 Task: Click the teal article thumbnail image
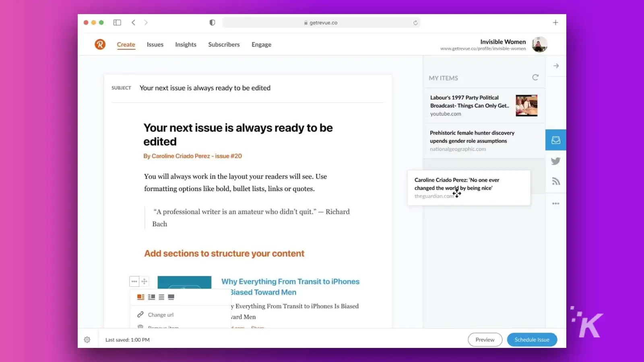(184, 282)
